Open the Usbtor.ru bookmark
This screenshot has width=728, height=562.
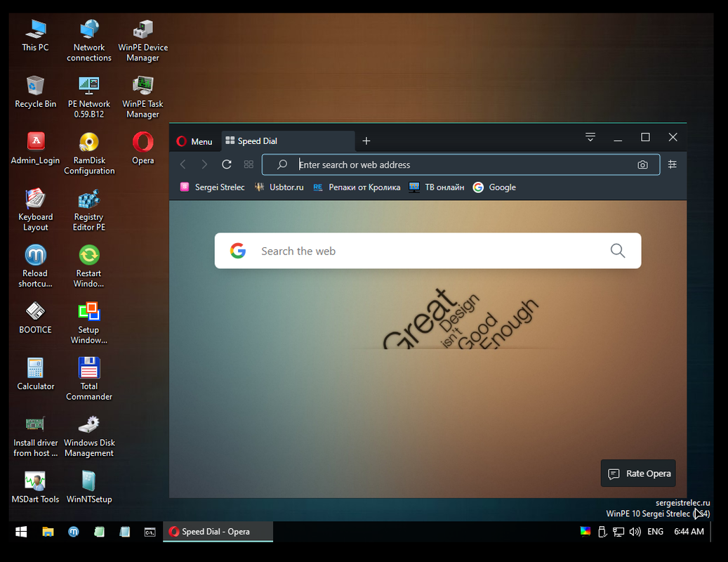click(279, 187)
